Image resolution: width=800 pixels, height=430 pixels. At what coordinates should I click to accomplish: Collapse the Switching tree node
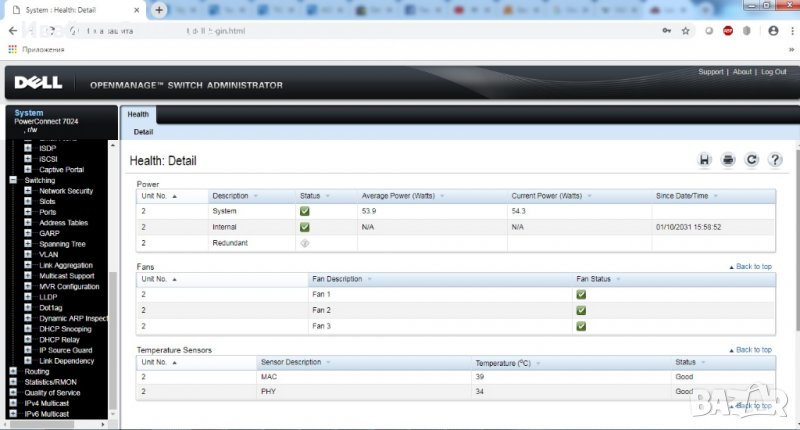click(14, 181)
